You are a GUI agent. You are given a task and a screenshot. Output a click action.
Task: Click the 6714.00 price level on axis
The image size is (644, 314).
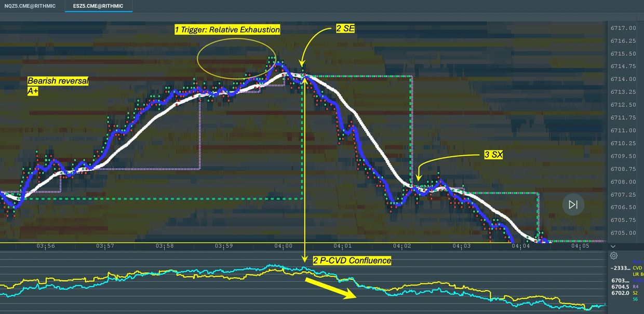pyautogui.click(x=625, y=79)
